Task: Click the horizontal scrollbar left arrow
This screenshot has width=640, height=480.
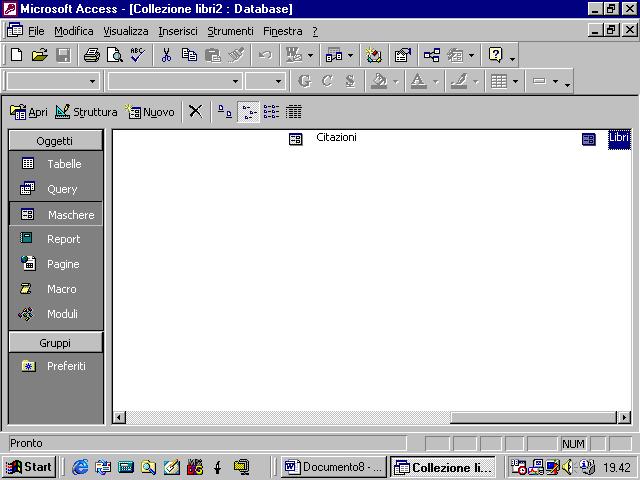Action: [119, 417]
